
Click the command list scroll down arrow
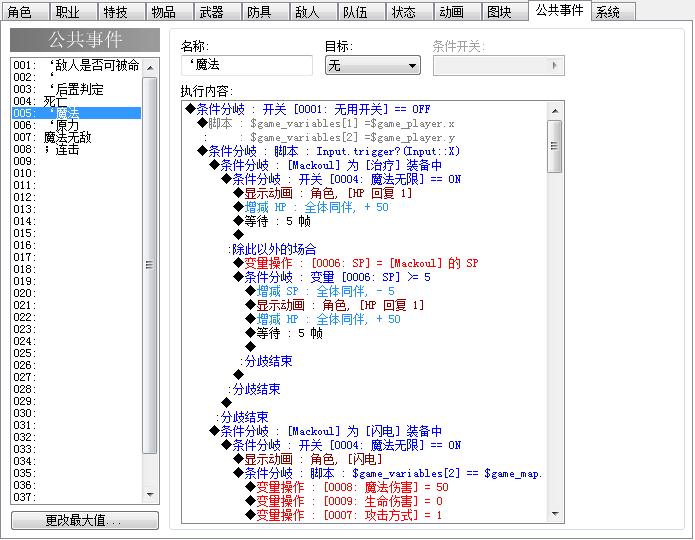pos(554,514)
